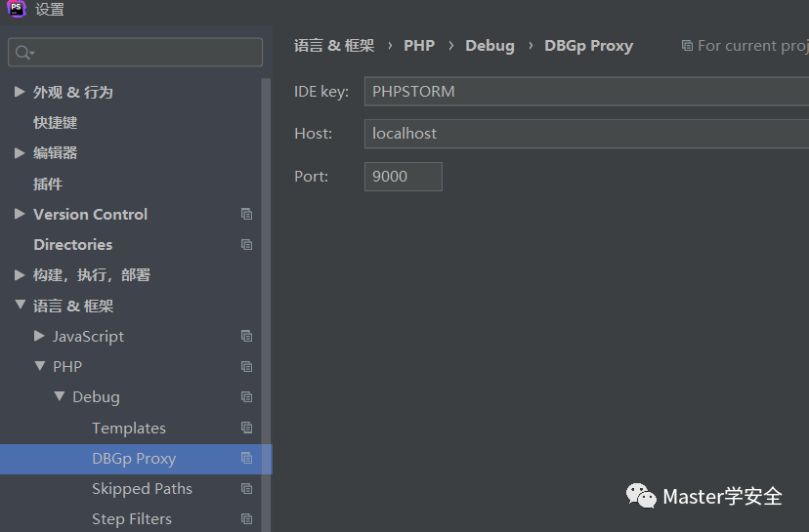Click project-level icon beside Templates
The image size is (809, 532).
[246, 428]
